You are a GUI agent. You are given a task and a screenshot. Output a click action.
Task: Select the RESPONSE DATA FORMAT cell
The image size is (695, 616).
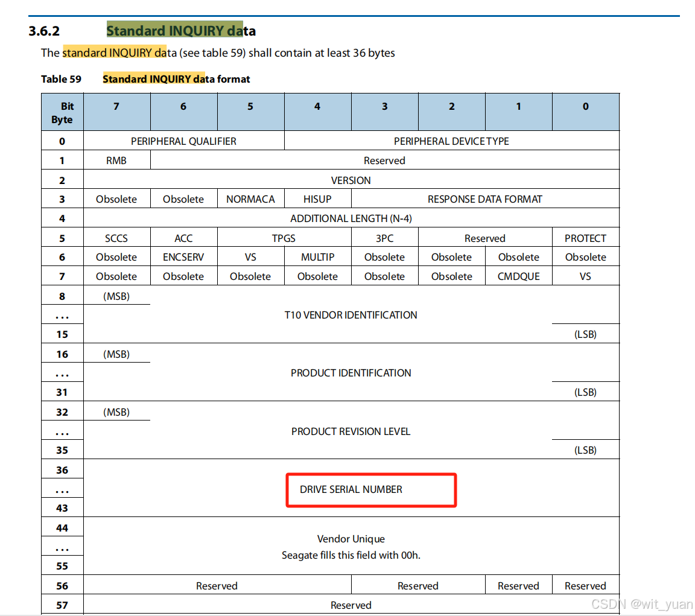tap(484, 198)
